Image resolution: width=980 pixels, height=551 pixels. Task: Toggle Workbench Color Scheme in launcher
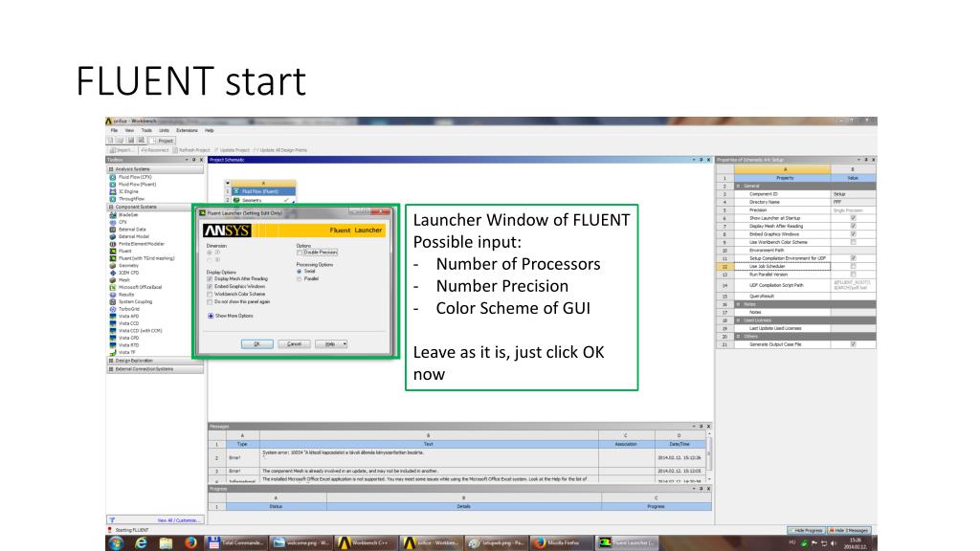point(210,295)
